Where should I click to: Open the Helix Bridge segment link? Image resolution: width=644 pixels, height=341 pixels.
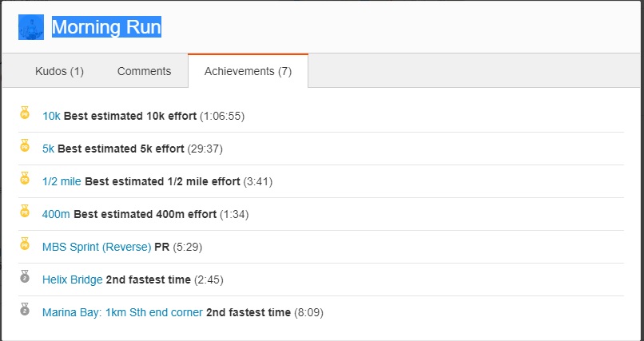point(72,280)
